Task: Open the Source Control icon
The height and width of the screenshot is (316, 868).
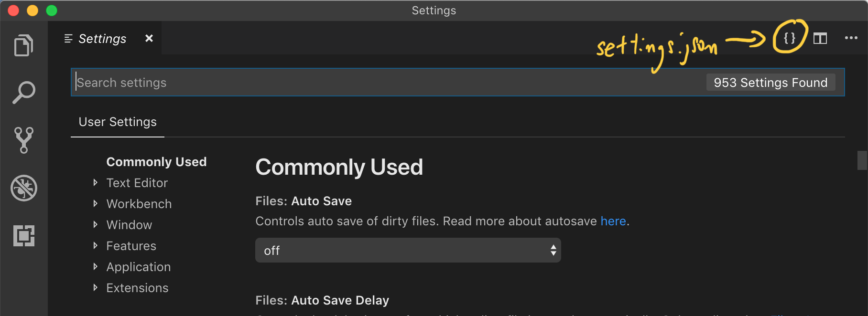Action: pyautogui.click(x=24, y=139)
